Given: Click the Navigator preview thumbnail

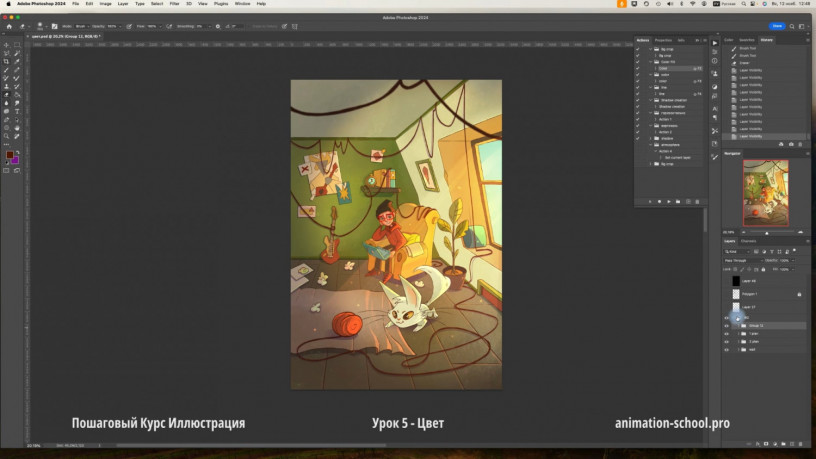Looking at the screenshot, I should 766,193.
